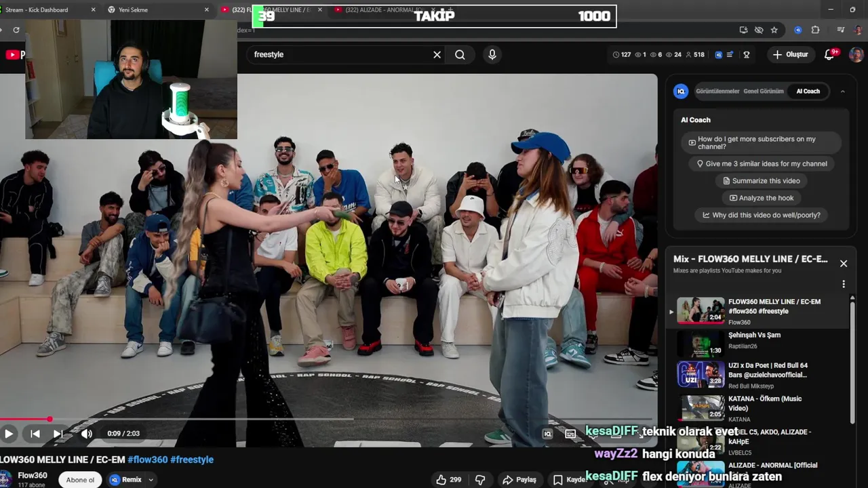868x488 pixels.
Task: Click the video progress bar scrubber
Action: click(50, 420)
